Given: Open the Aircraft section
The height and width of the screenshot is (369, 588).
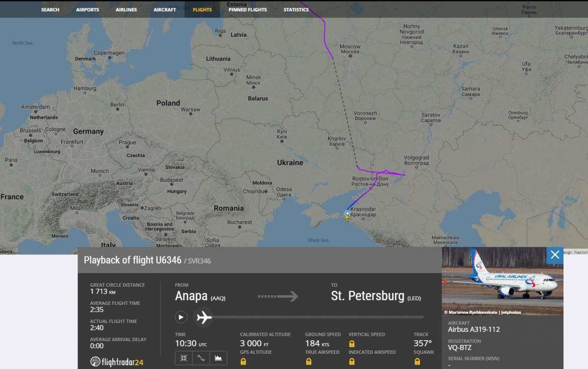Looking at the screenshot, I should pos(165,10).
